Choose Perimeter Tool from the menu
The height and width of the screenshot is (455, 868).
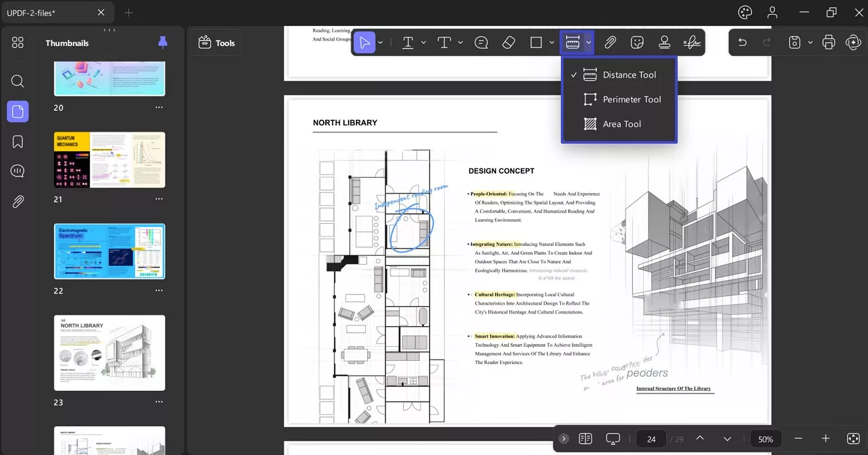coord(620,100)
